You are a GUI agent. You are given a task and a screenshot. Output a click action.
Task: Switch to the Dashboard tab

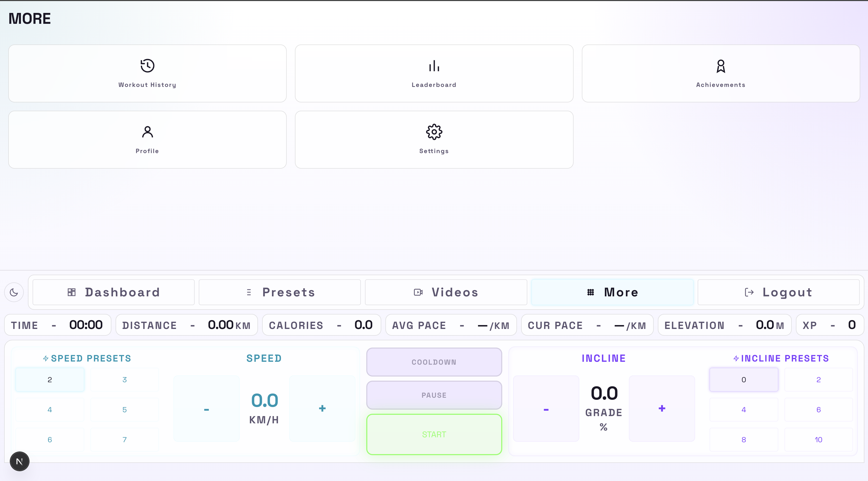coord(113,292)
